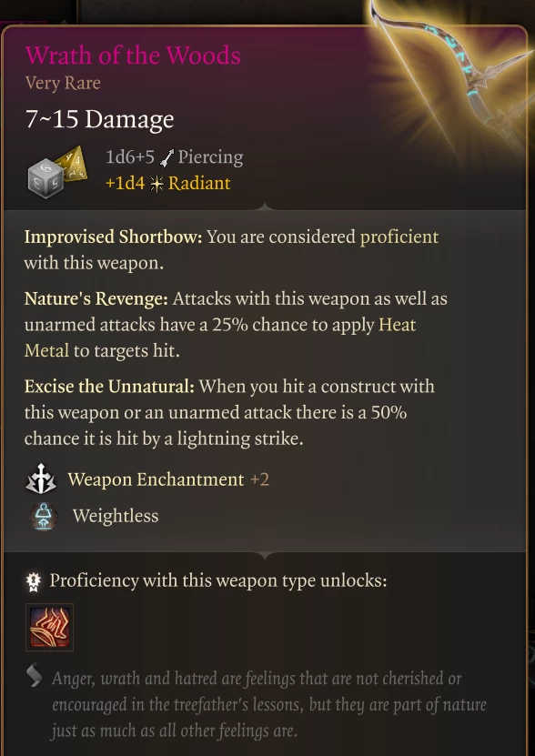Viewport: 535px width, 756px height.
Task: Click the Weapon Enchantment sword icon
Action: (x=41, y=479)
